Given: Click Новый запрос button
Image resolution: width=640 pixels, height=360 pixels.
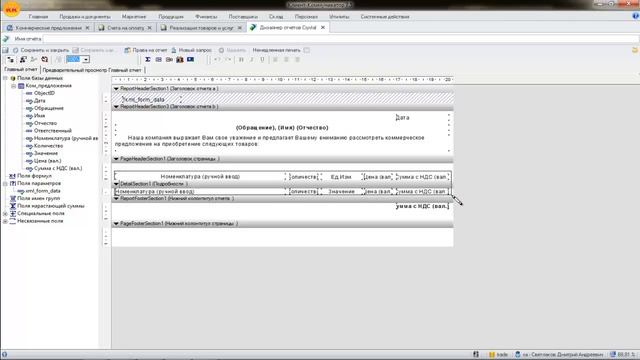Looking at the screenshot, I should (x=191, y=50).
